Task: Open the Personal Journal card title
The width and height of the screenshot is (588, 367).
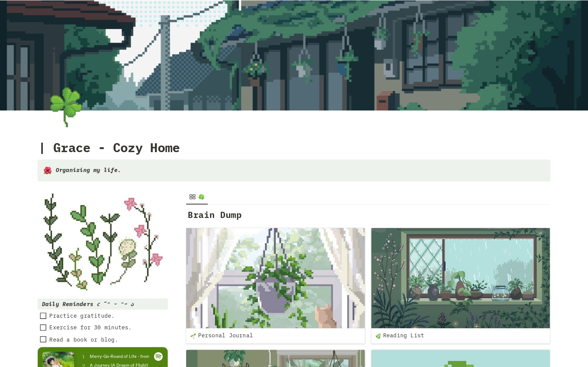Action: pyautogui.click(x=225, y=335)
